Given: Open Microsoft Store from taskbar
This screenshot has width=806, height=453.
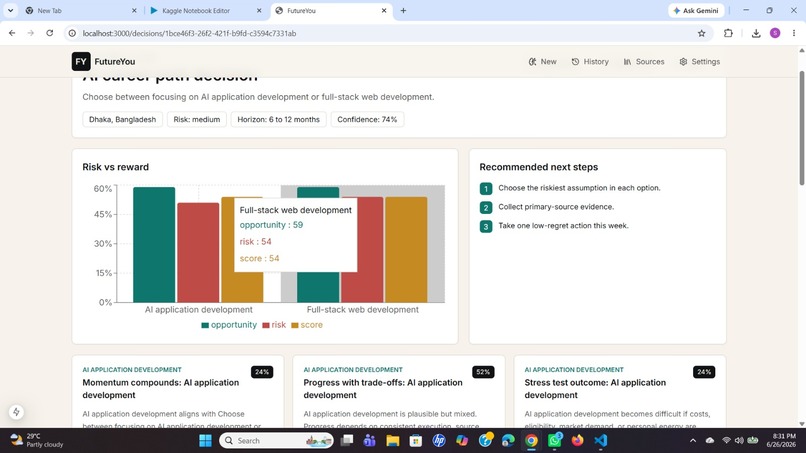Looking at the screenshot, I should pos(415,441).
